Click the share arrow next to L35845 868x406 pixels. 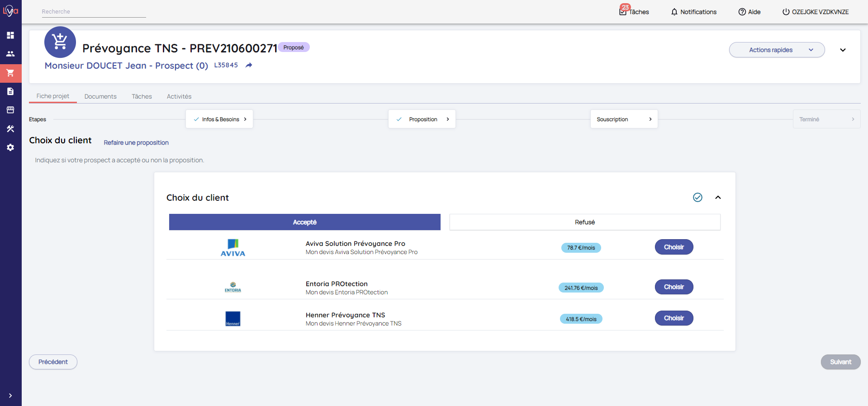point(249,66)
